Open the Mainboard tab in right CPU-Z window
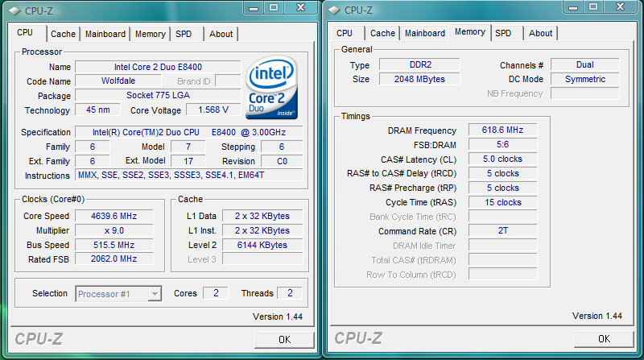This screenshot has height=360, width=644. [x=425, y=33]
